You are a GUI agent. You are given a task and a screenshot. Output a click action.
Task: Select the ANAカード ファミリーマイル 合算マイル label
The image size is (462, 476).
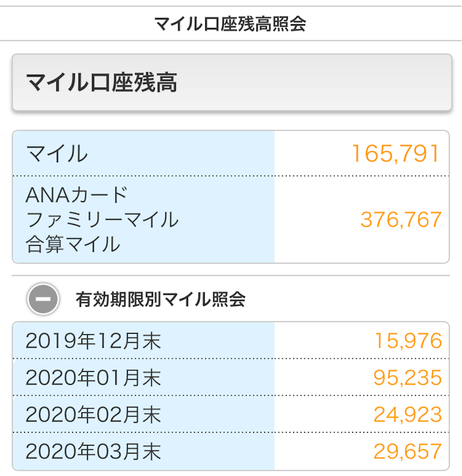(102, 219)
